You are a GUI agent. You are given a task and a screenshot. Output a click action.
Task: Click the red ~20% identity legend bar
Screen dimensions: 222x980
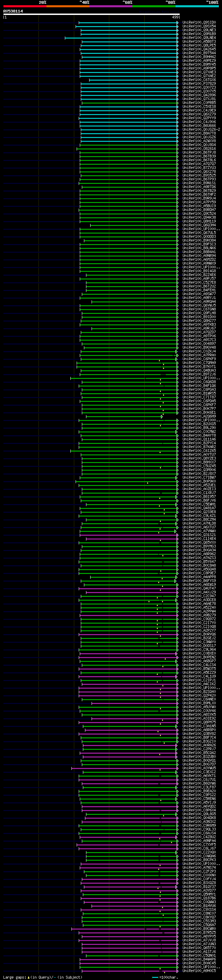click(25, 6)
